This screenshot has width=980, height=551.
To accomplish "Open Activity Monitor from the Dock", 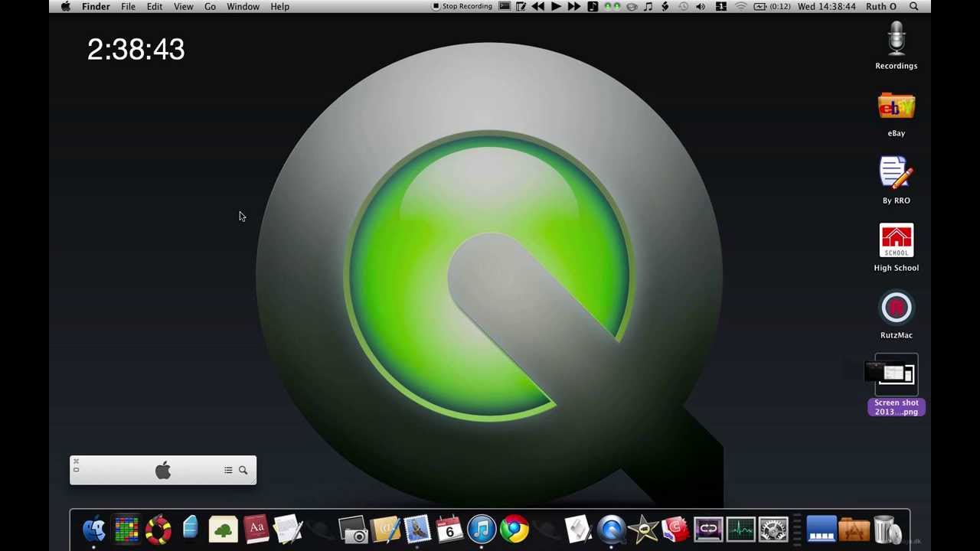I will pos(741,530).
